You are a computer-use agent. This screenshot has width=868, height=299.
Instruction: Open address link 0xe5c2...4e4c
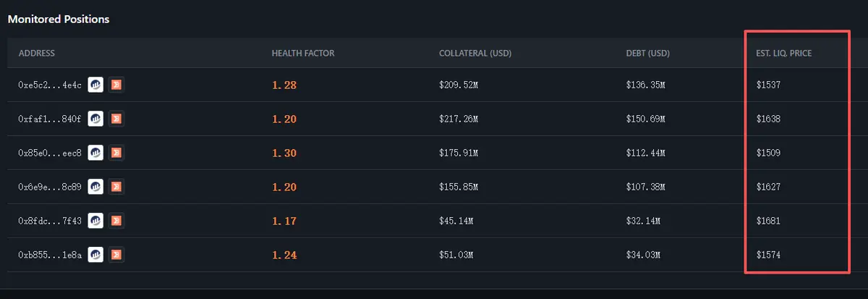(x=50, y=85)
